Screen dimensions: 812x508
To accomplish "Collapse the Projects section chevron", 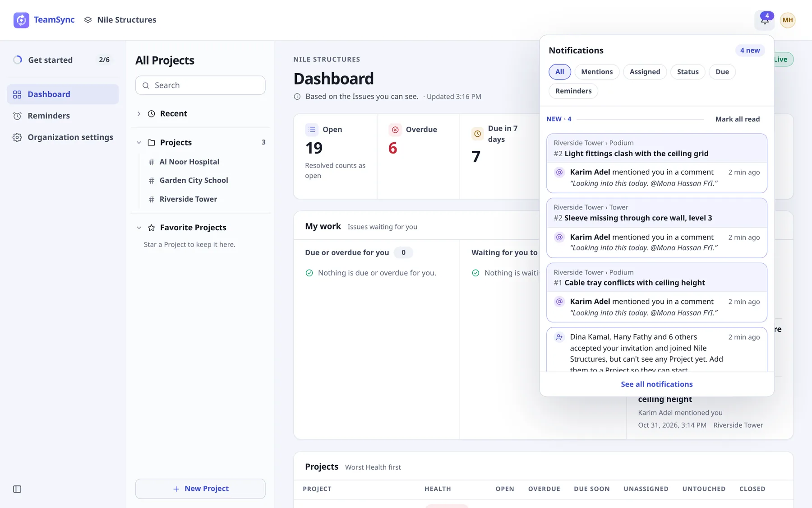I will (139, 143).
